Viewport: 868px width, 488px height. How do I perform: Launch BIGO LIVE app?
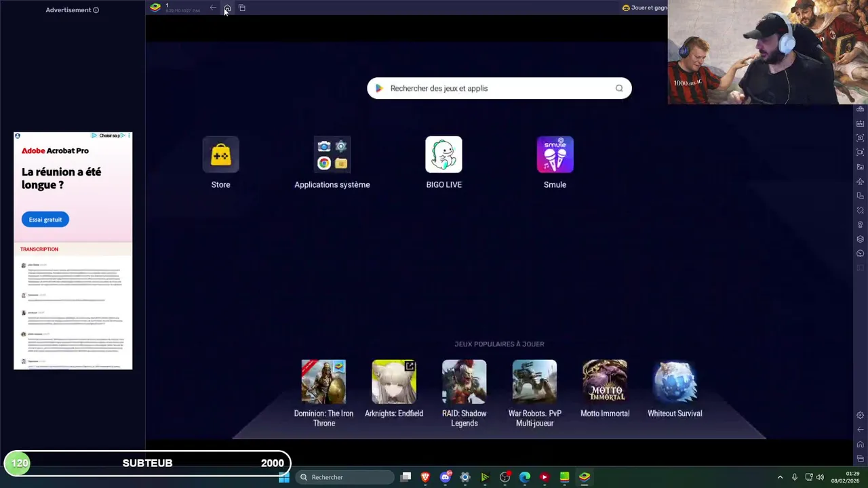click(x=443, y=155)
